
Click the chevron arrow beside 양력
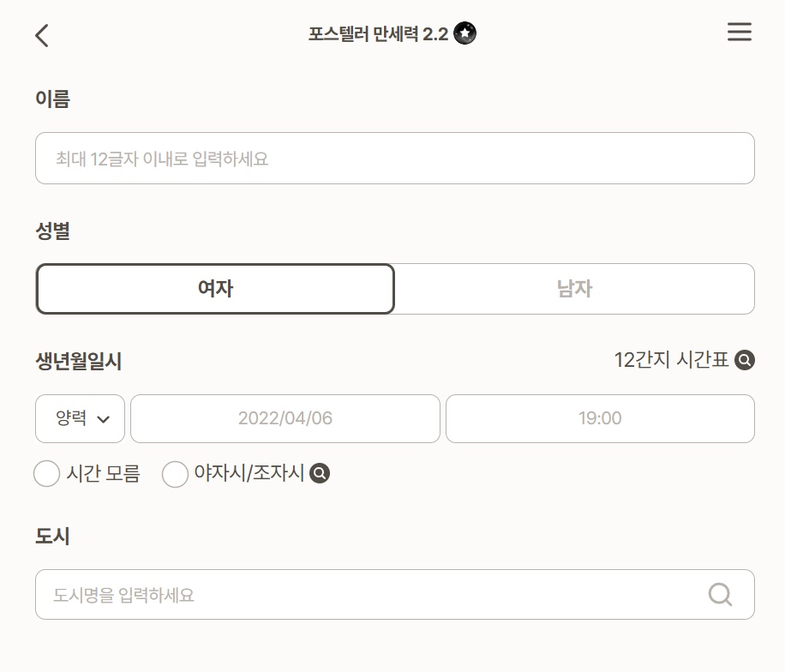[103, 419]
